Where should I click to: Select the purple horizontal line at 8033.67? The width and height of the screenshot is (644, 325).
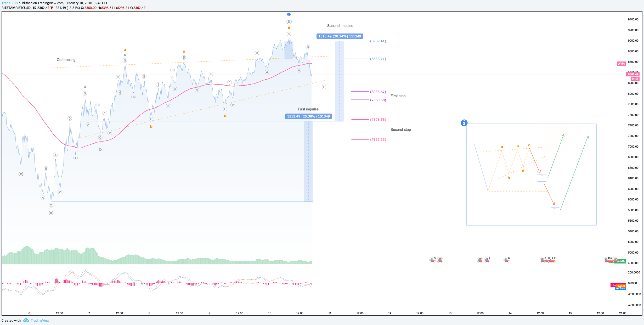pyautogui.click(x=360, y=92)
